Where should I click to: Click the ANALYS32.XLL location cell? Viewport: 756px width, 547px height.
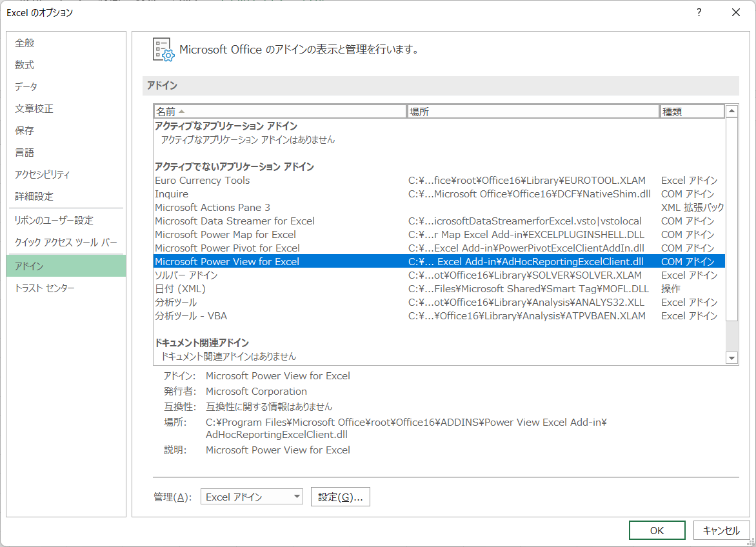coord(526,302)
